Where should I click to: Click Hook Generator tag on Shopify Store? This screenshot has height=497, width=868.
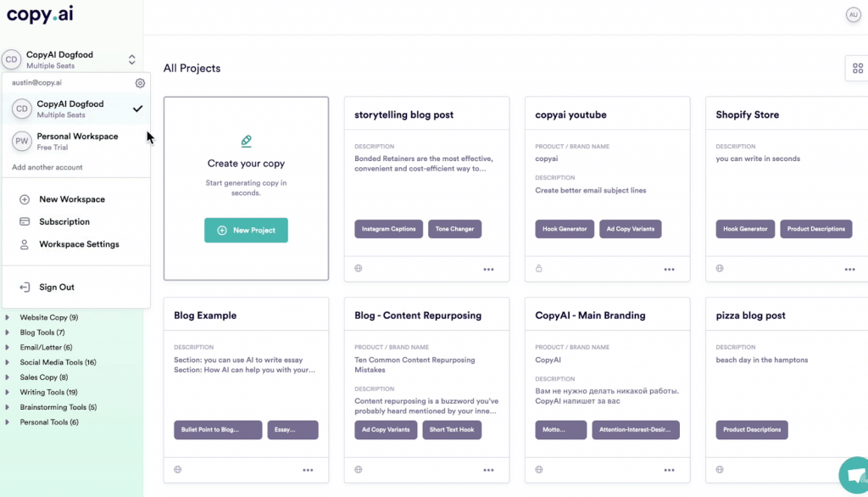click(745, 229)
